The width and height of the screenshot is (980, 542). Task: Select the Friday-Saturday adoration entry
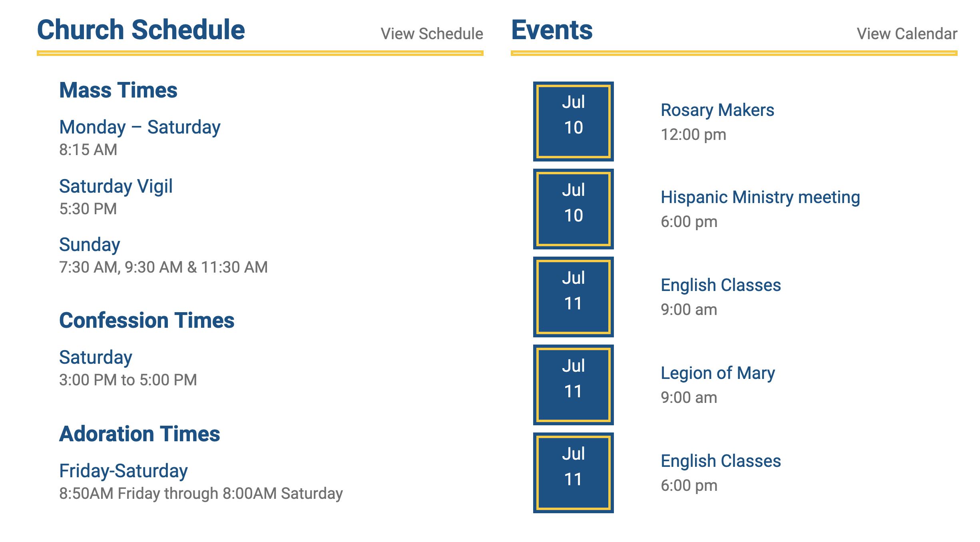(x=123, y=471)
